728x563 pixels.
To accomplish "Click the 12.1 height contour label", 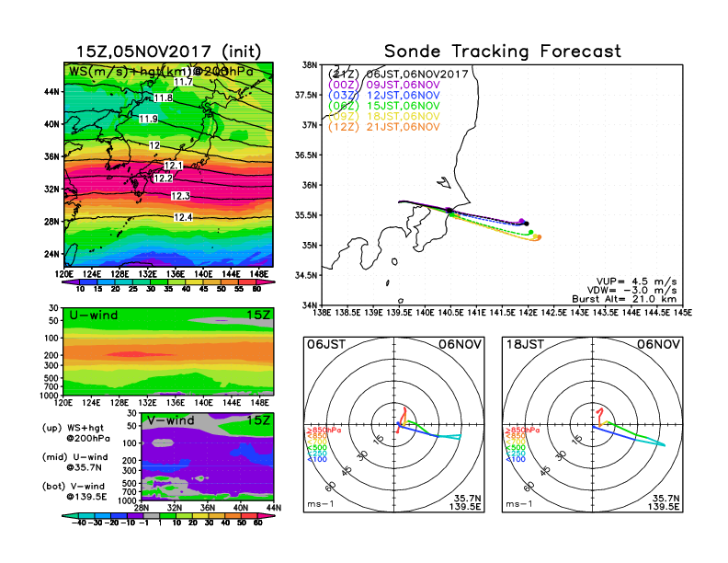I will (173, 166).
